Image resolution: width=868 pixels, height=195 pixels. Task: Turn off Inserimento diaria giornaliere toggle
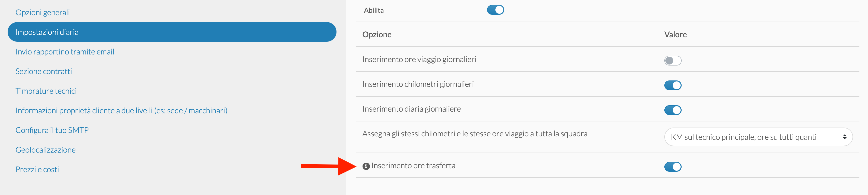[672, 110]
